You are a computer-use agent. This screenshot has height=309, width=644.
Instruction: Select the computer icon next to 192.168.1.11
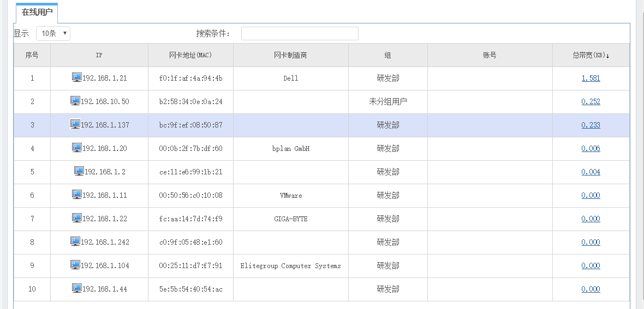[x=76, y=195]
